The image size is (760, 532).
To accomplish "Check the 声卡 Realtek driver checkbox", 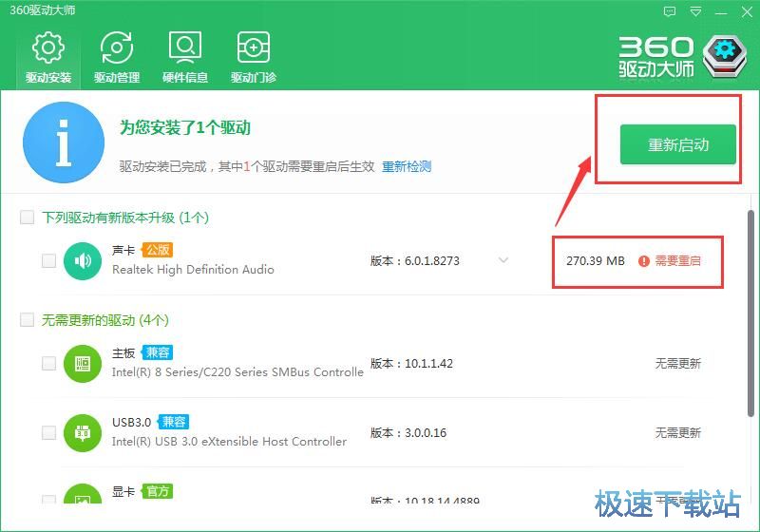I will [x=49, y=260].
